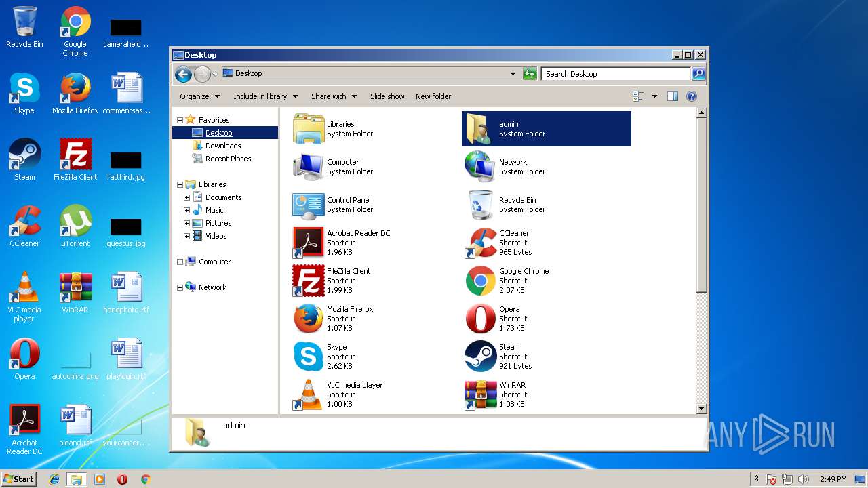Viewport: 868px width, 488px height.
Task: Open Acrobat Reader DC shortcut in Explorer list
Action: click(342, 243)
